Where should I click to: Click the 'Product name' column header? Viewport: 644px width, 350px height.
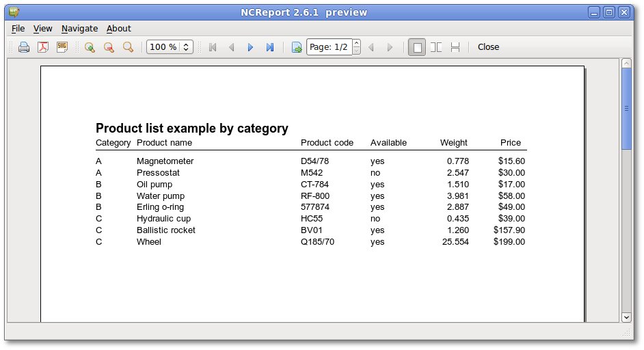164,143
